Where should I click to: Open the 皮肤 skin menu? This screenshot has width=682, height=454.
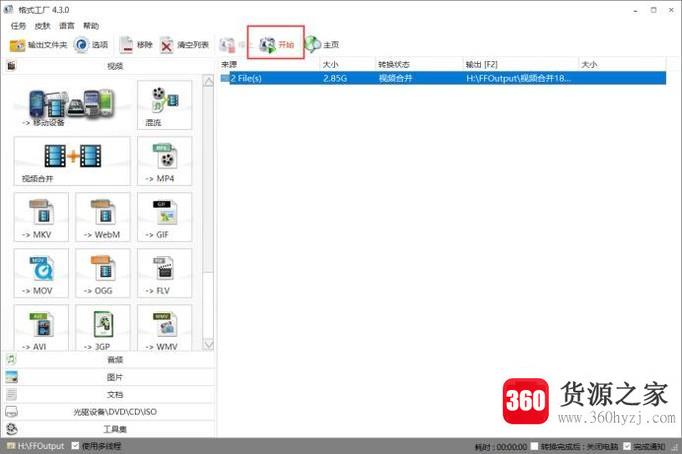(x=42, y=26)
